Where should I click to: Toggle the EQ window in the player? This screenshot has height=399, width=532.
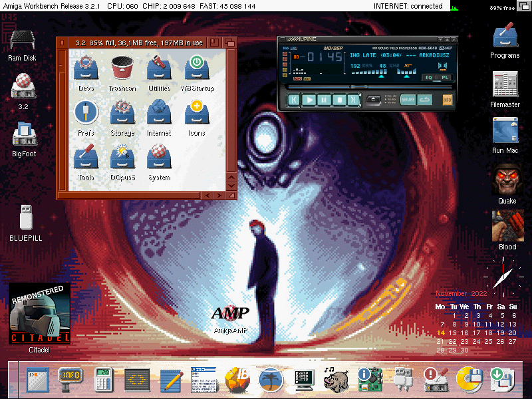428,77
